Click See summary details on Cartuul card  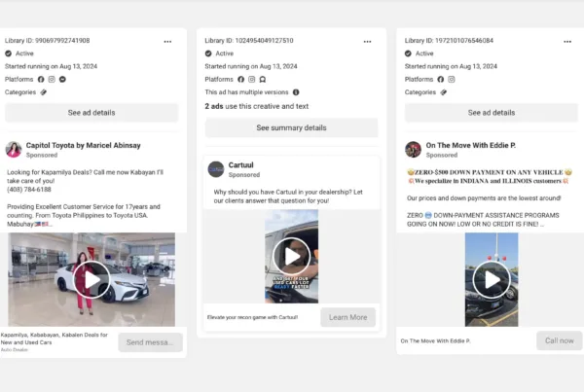point(291,127)
